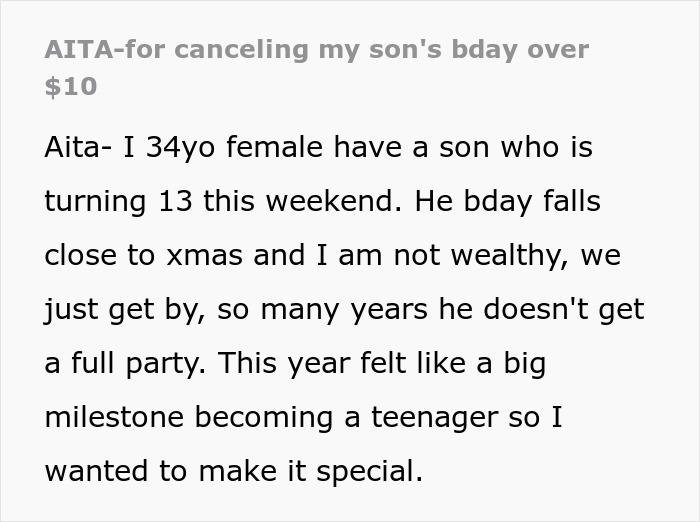Click the word "turning" in the second line

[95, 202]
